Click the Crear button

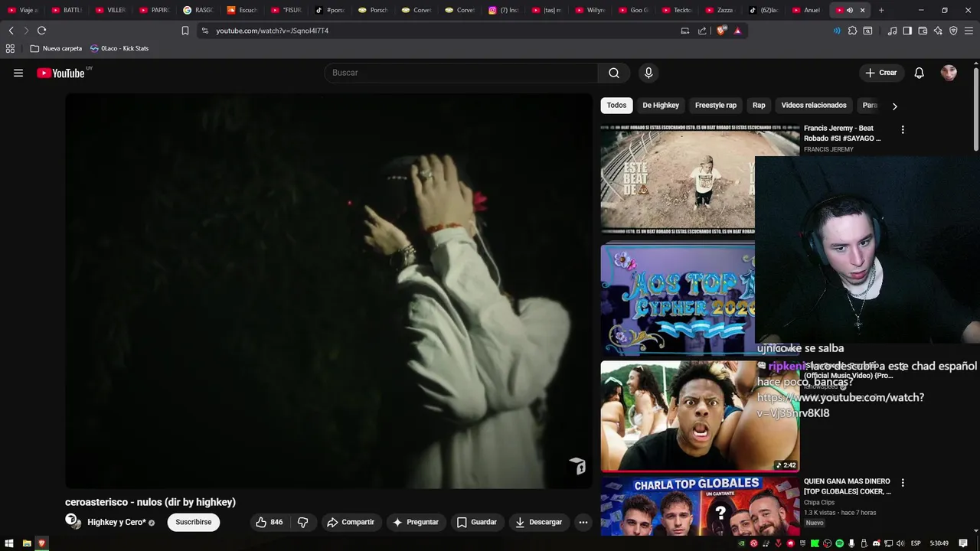[881, 73]
